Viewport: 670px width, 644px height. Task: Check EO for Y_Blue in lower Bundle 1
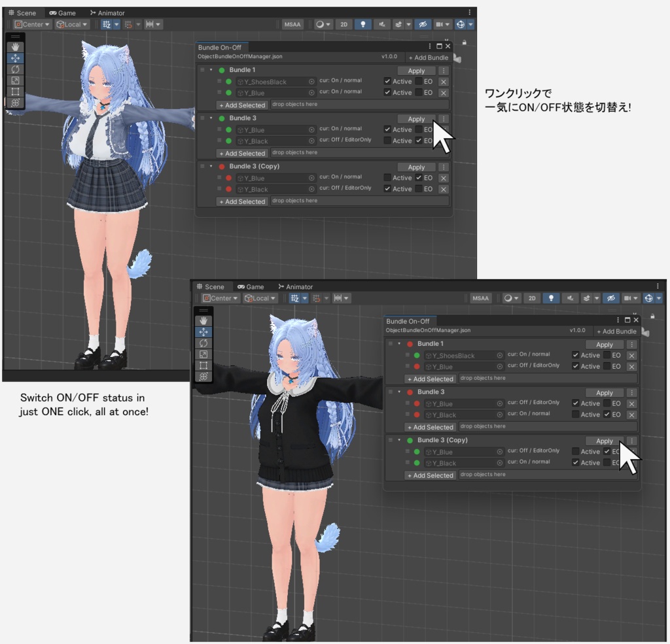point(607,366)
